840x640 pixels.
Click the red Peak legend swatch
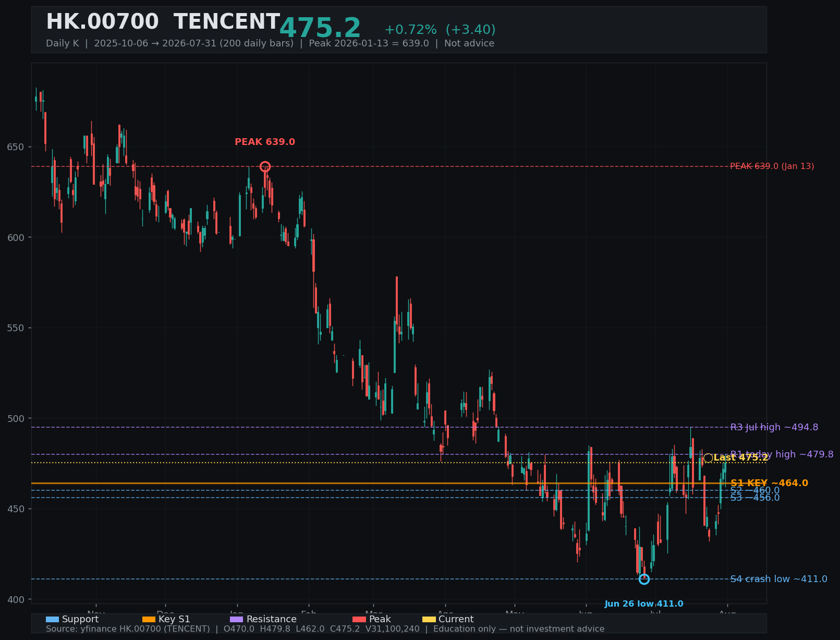[359, 619]
